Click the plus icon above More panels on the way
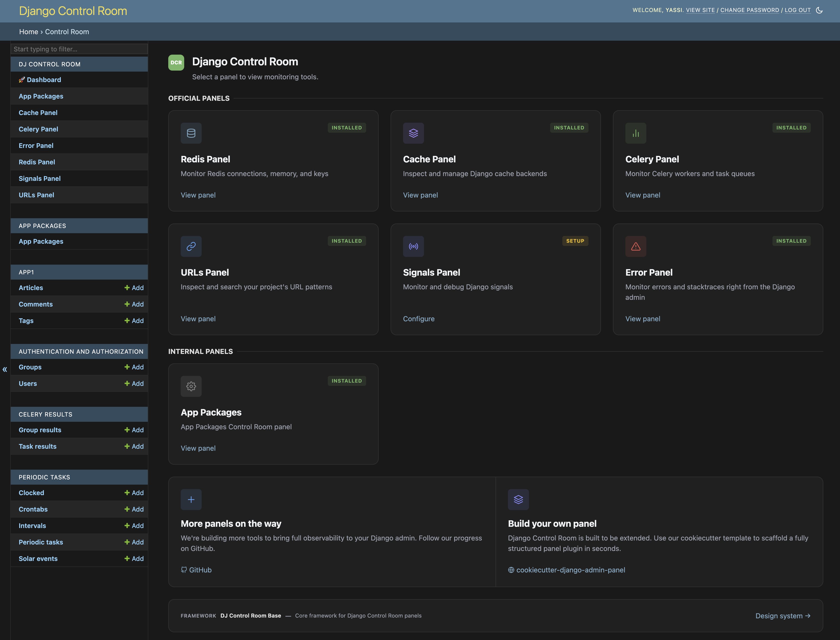This screenshot has width=840, height=640. pyautogui.click(x=191, y=499)
